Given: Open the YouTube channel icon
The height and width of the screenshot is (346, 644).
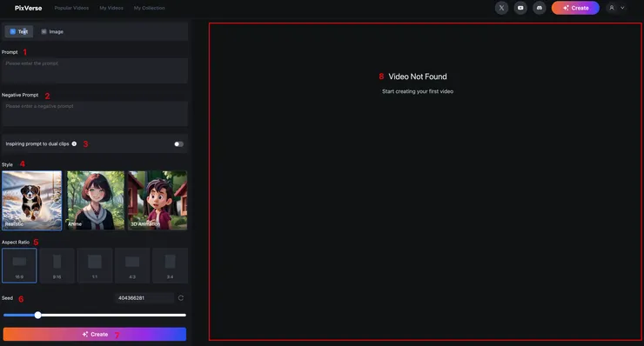Looking at the screenshot, I should click(x=520, y=8).
